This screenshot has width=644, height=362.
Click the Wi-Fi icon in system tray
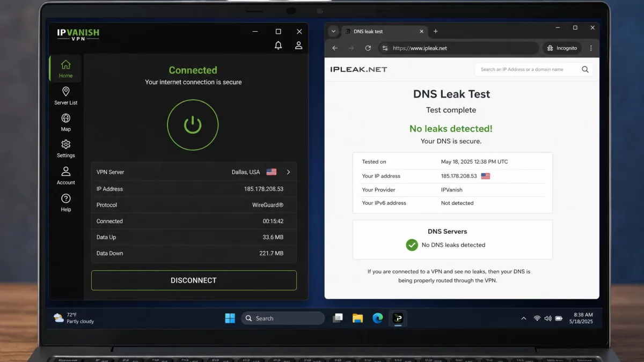tap(537, 318)
